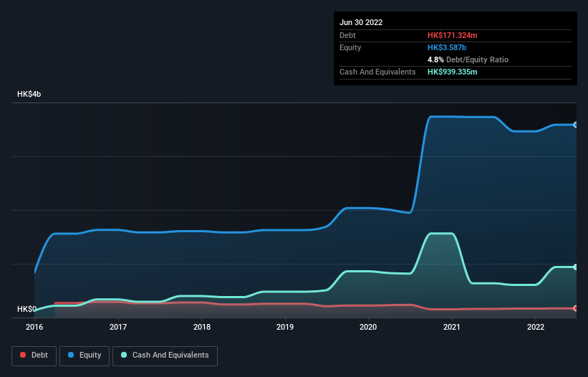Click the Debt label in tooltip
Image resolution: width=588 pixels, height=377 pixels.
click(x=347, y=35)
